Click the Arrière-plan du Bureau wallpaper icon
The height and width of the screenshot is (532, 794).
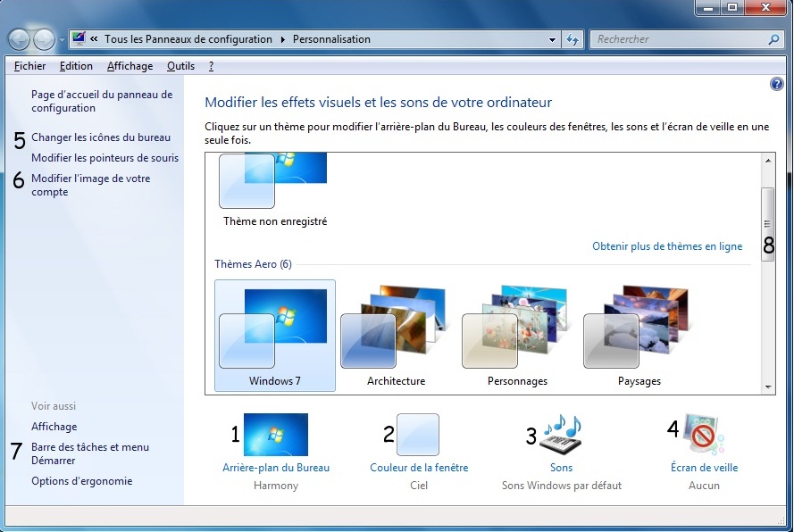coord(275,435)
